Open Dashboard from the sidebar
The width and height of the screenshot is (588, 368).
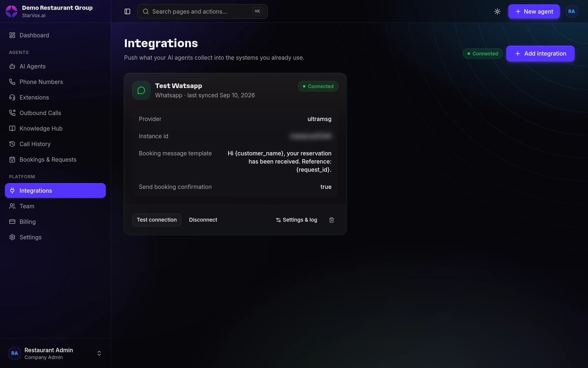55,35
